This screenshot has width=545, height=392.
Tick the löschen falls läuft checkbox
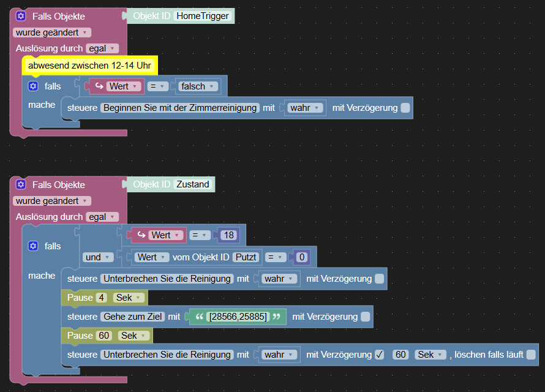tap(531, 355)
